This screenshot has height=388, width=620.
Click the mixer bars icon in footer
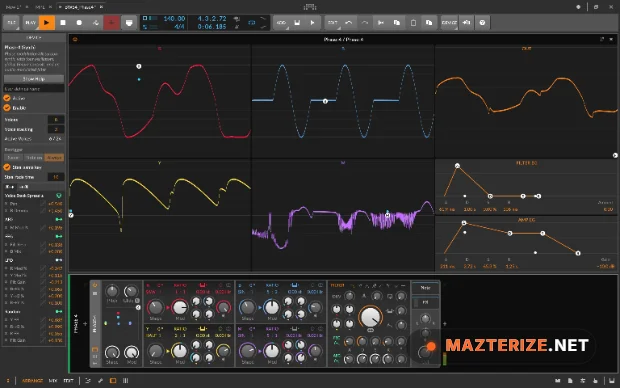(125, 381)
